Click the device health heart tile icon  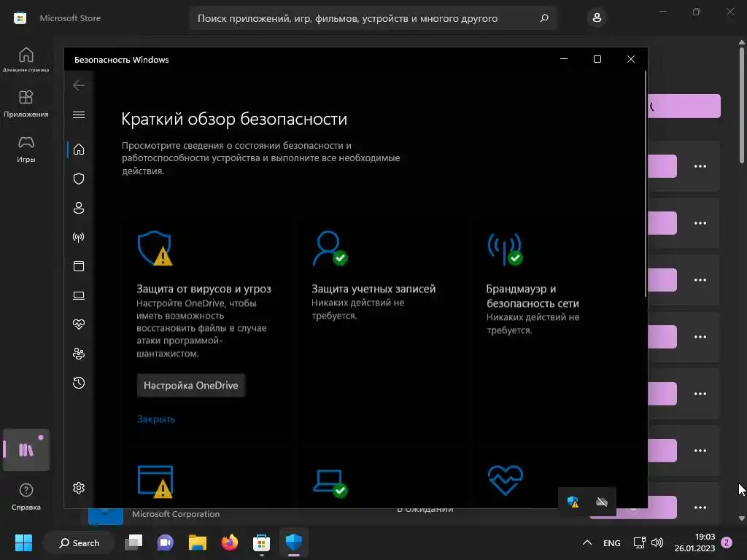(x=506, y=480)
